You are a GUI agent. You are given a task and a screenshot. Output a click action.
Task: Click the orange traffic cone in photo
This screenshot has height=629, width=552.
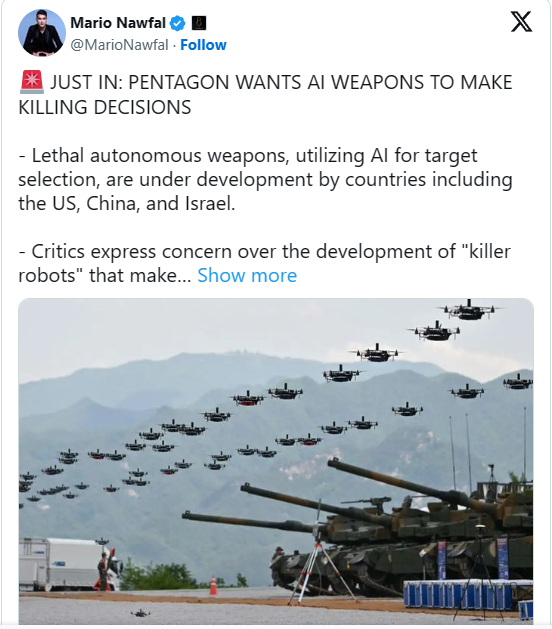tap(213, 585)
